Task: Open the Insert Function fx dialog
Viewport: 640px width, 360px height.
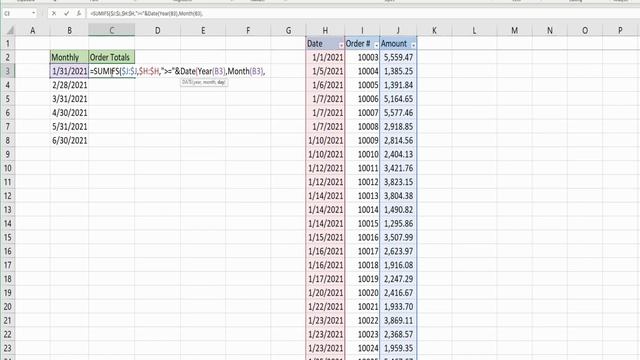Action: click(79, 13)
